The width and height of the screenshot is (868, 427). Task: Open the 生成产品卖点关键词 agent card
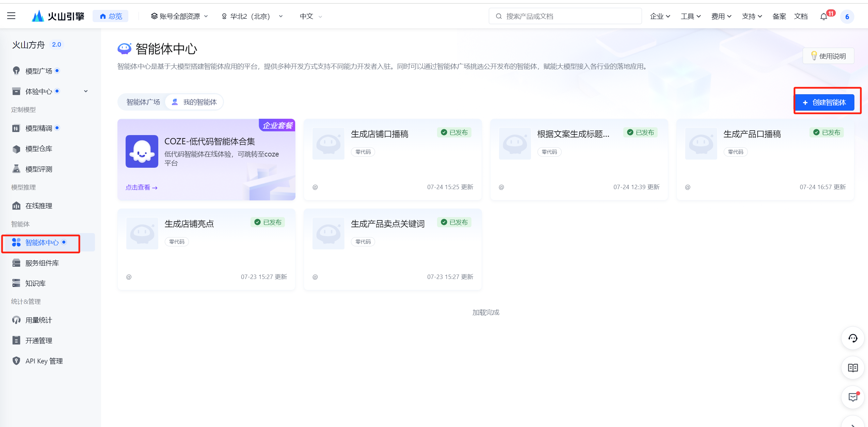coord(392,249)
